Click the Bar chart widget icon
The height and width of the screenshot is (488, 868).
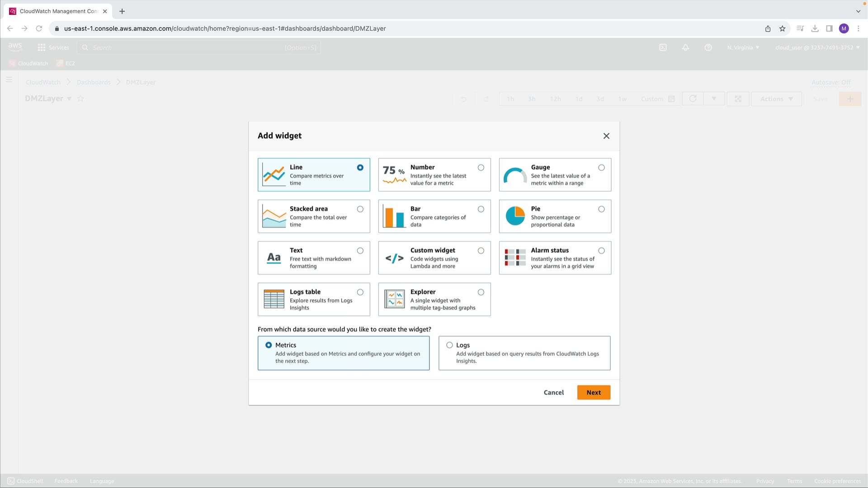[394, 216]
